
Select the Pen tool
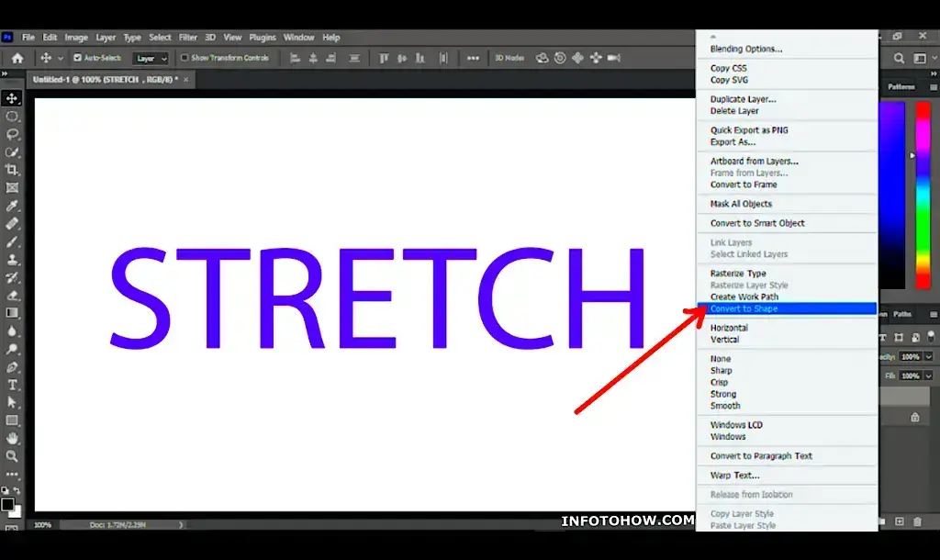12,367
